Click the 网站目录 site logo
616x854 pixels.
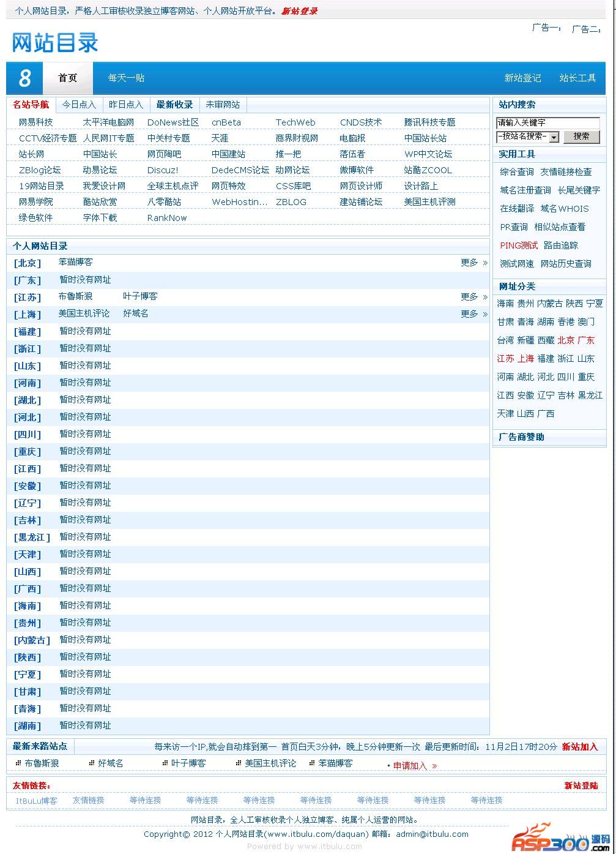pyautogui.click(x=55, y=42)
